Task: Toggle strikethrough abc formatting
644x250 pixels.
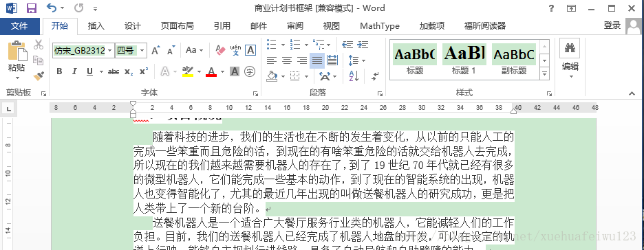Action: (x=114, y=71)
